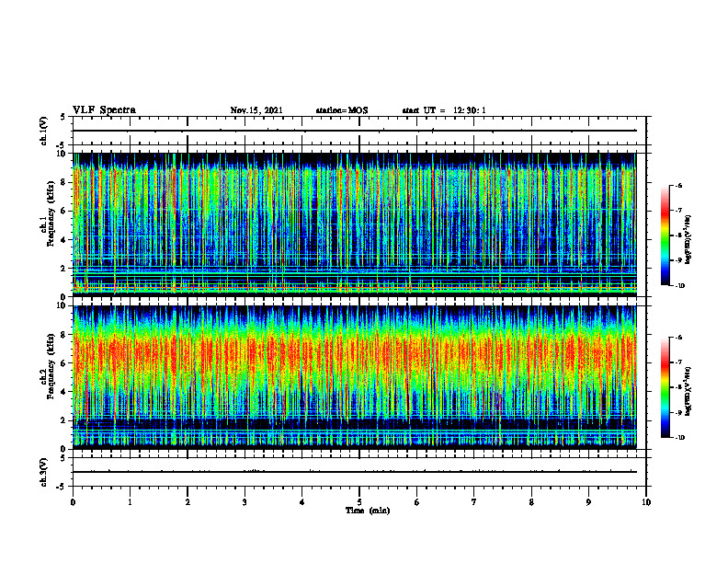Click time axis tick label "6"
Image resolution: width=728 pixels, height=563 pixels.
(417, 502)
